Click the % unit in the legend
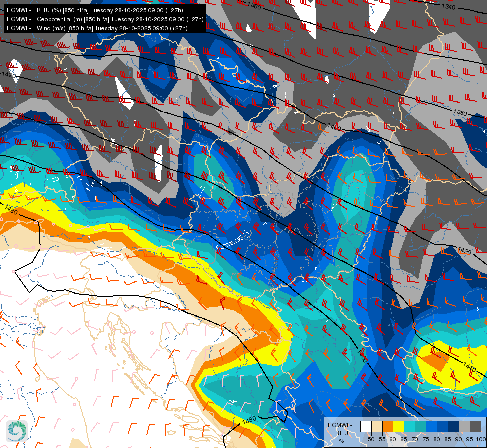This screenshot has width=487, height=448. click(x=342, y=441)
